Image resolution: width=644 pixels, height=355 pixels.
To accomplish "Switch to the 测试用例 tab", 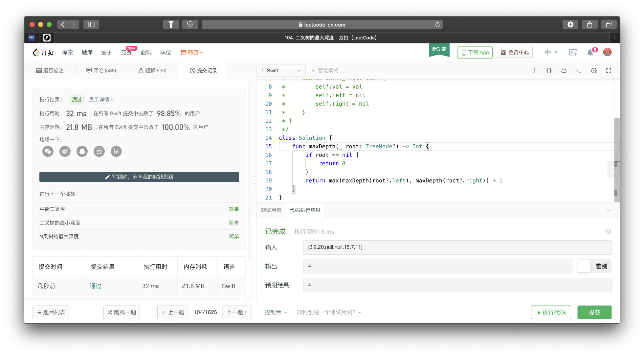I will [271, 210].
